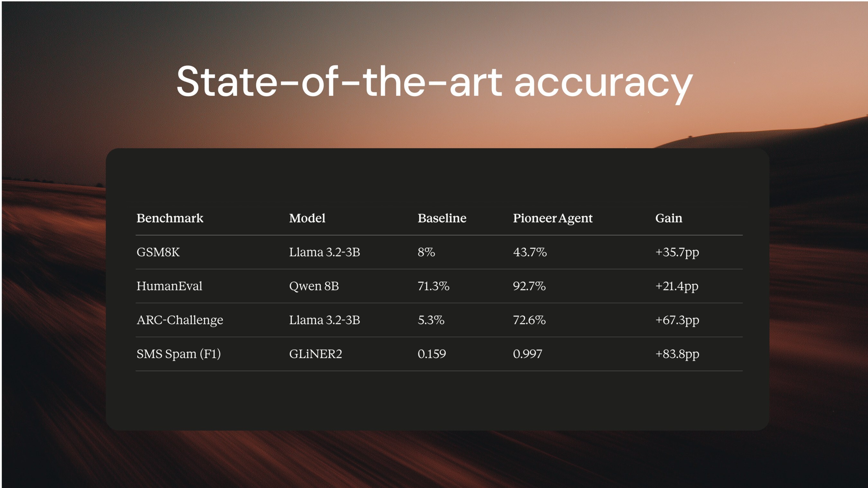The width and height of the screenshot is (868, 488).
Task: Select the +83.8pp gain value
Action: click(677, 354)
